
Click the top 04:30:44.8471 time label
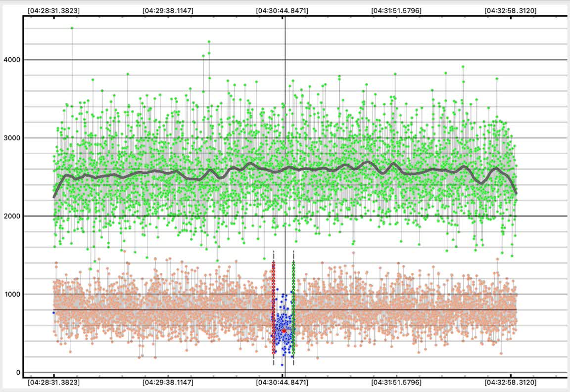(x=282, y=10)
